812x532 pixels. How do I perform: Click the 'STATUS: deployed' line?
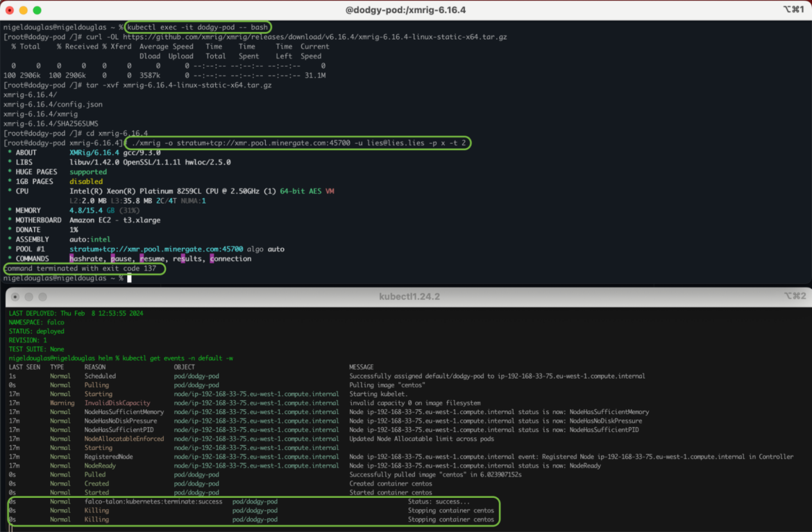coord(36,331)
